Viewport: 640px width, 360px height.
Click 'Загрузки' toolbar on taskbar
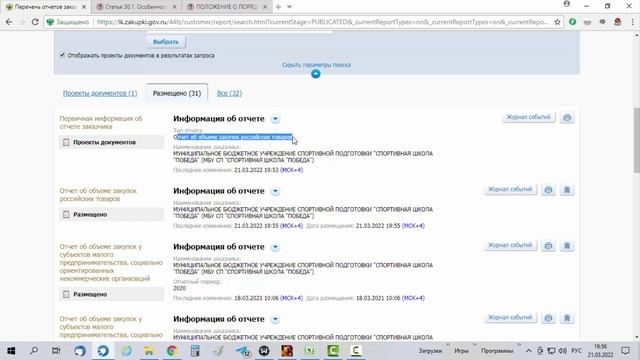point(430,351)
